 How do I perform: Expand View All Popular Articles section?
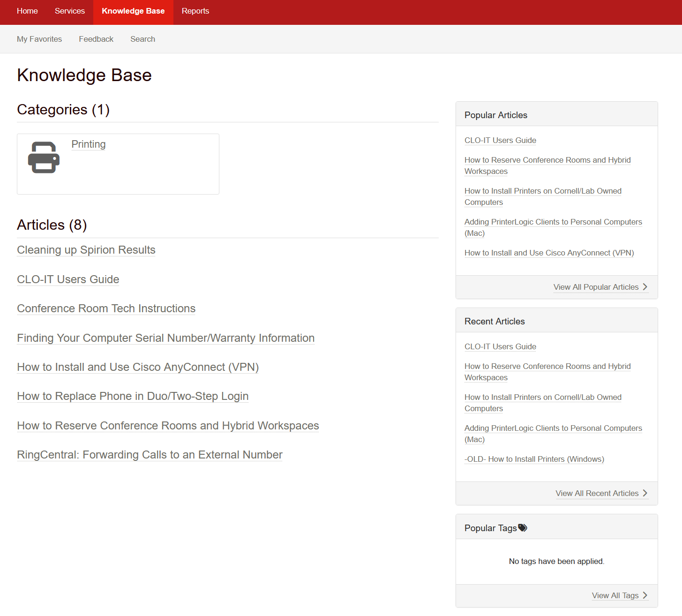(x=596, y=286)
